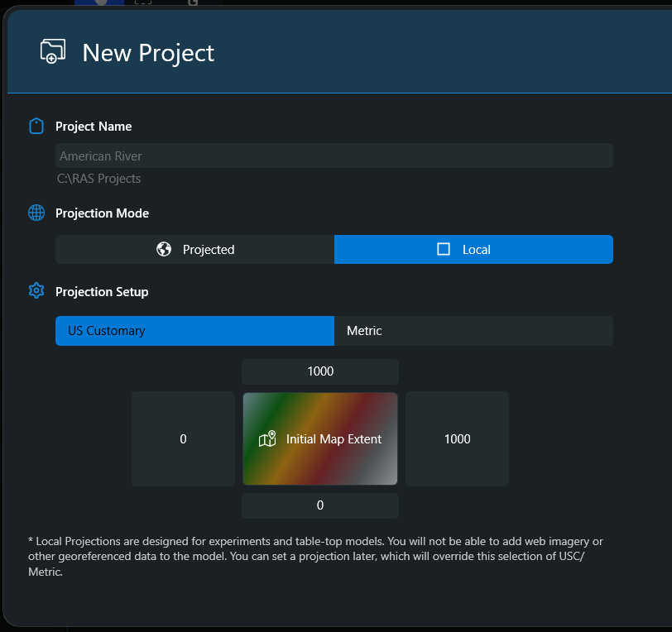Click the earth icon beside Projected

164,250
